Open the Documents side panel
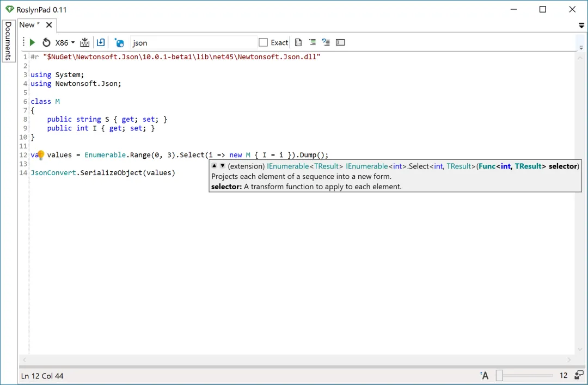The height and width of the screenshot is (385, 588). coord(8,41)
